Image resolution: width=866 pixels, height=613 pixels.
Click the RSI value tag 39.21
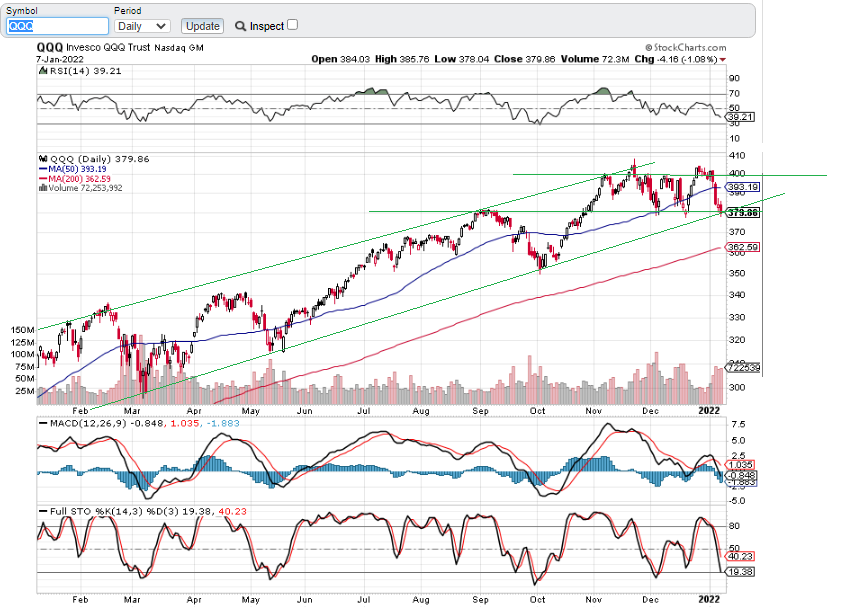[741, 117]
